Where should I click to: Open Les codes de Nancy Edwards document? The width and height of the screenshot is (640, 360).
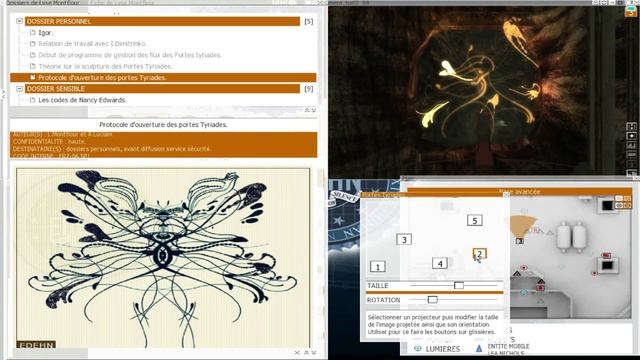click(x=82, y=100)
